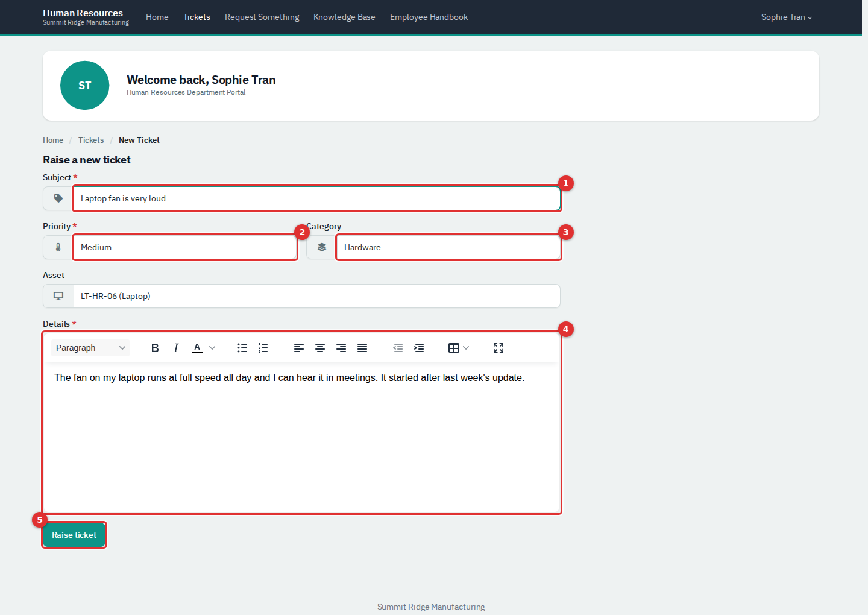Expand the table options arrow
The height and width of the screenshot is (615, 868).
(x=466, y=348)
